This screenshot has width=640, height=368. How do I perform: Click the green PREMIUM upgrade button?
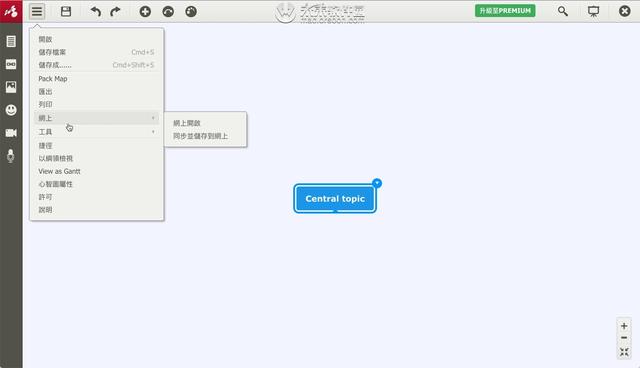[505, 11]
